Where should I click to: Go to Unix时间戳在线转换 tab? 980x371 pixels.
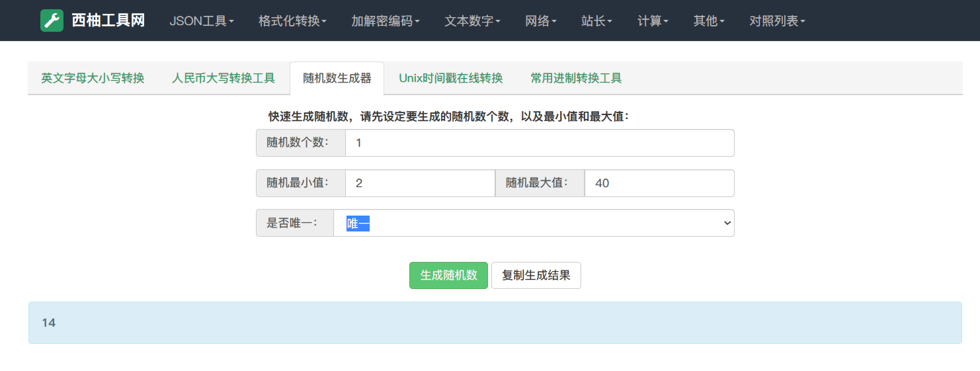click(451, 78)
